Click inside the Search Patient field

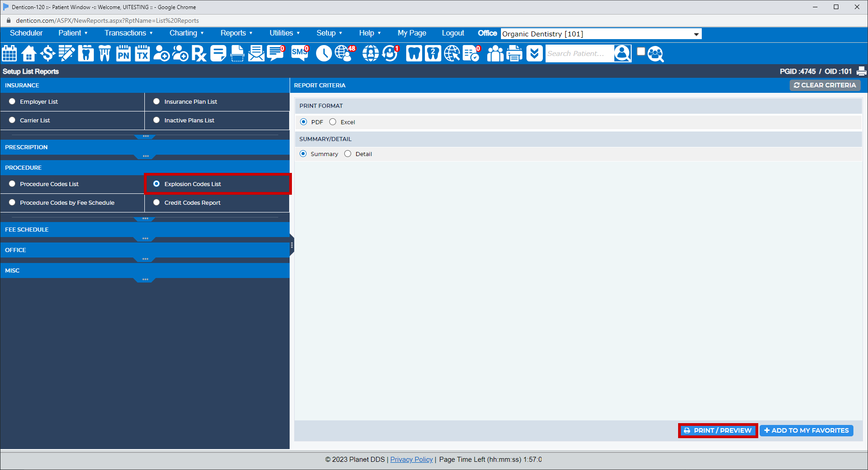pyautogui.click(x=578, y=53)
